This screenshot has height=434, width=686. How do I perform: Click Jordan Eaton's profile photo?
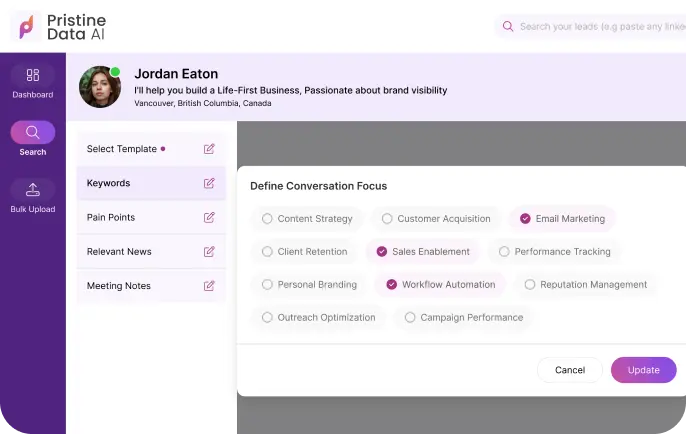pyautogui.click(x=99, y=87)
